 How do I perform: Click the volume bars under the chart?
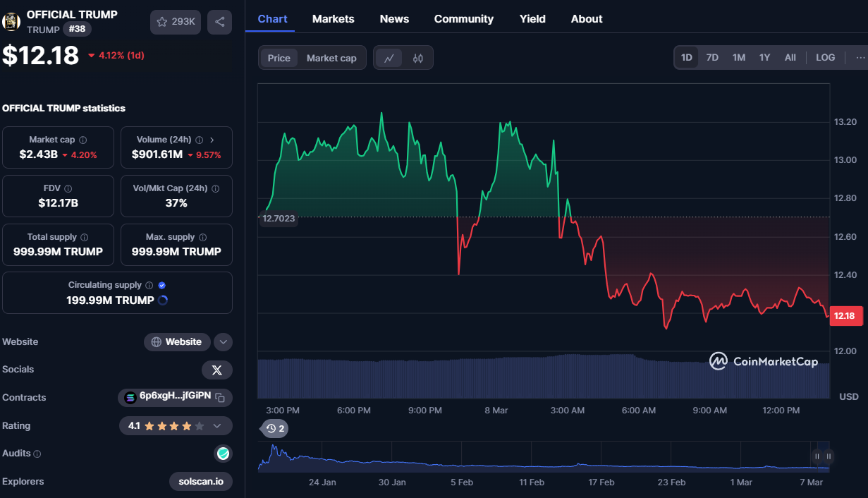[x=544, y=377]
